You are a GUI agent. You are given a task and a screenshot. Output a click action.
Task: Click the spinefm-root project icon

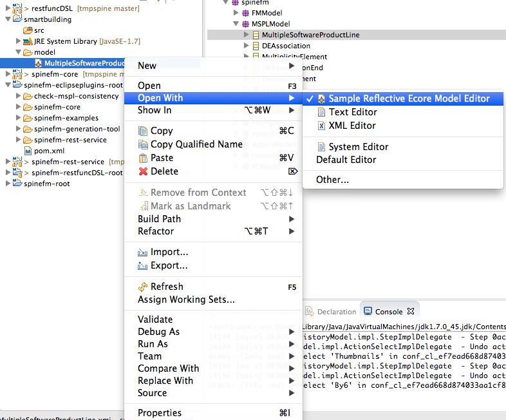[17, 183]
